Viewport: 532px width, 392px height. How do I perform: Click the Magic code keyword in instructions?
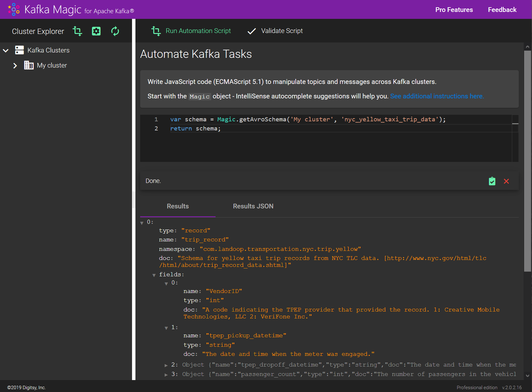pyautogui.click(x=200, y=97)
